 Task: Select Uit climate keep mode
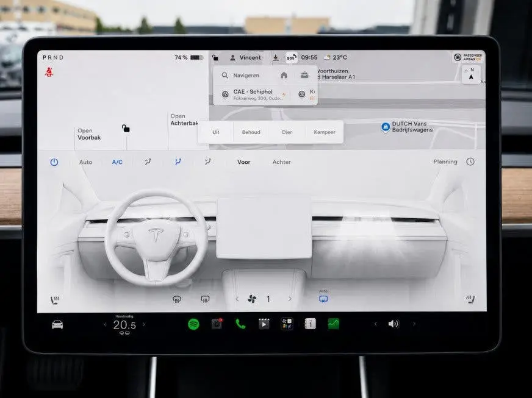[216, 132]
